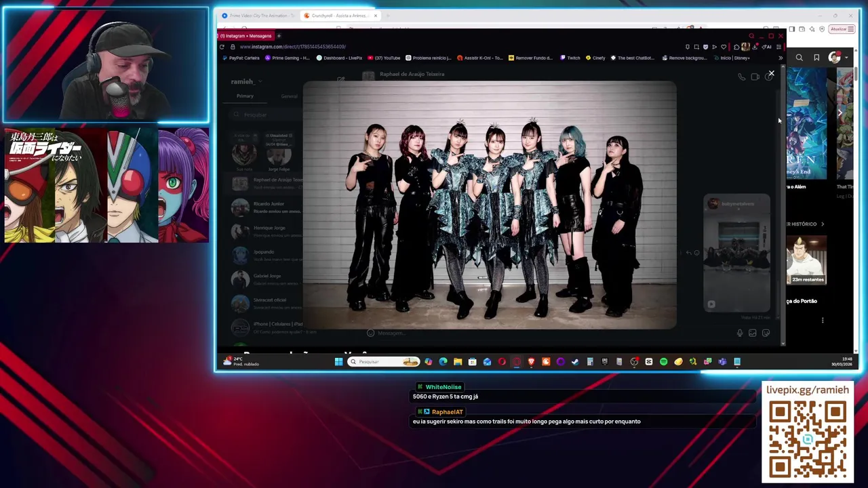Open Windows Start menu

(338, 362)
